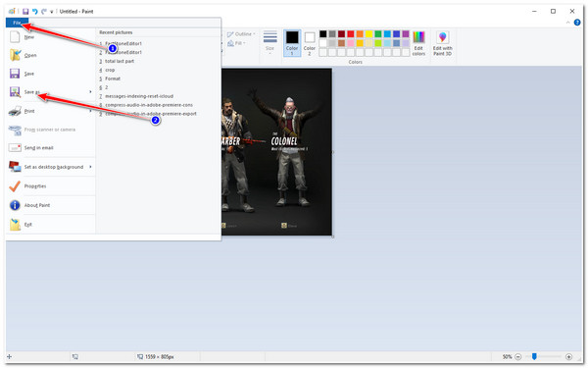Click the Save floppy disk menu entry
The width and height of the screenshot is (588, 368).
coord(51,74)
